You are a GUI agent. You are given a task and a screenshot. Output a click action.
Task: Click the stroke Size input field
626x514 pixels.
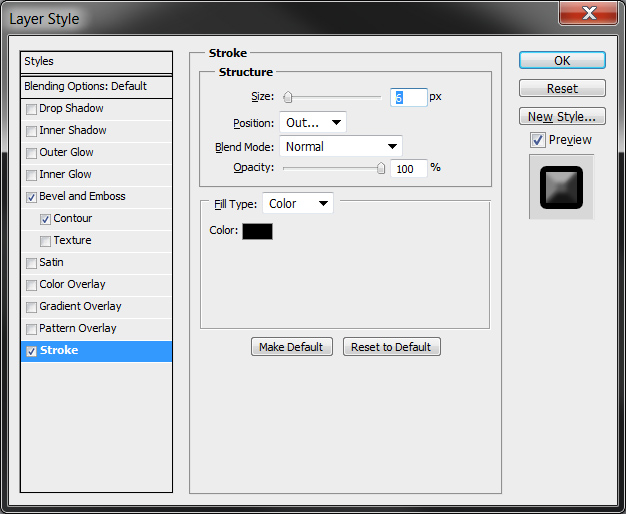408,97
